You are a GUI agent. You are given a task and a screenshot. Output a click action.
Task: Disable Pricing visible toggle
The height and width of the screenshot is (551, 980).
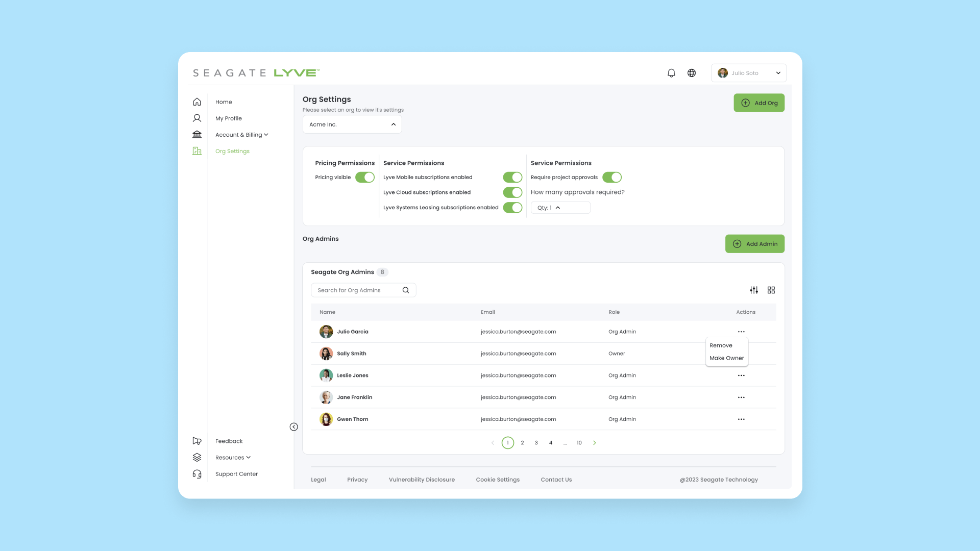click(365, 177)
